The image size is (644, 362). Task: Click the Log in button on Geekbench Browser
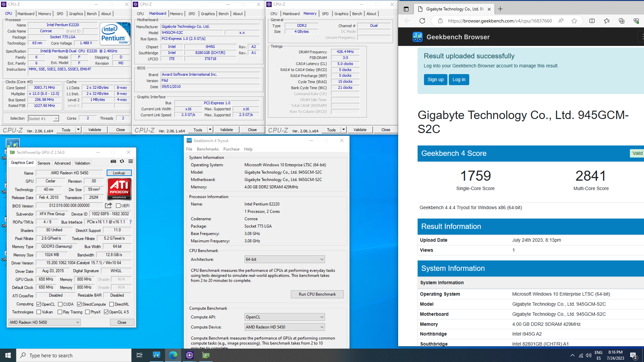coord(459,79)
